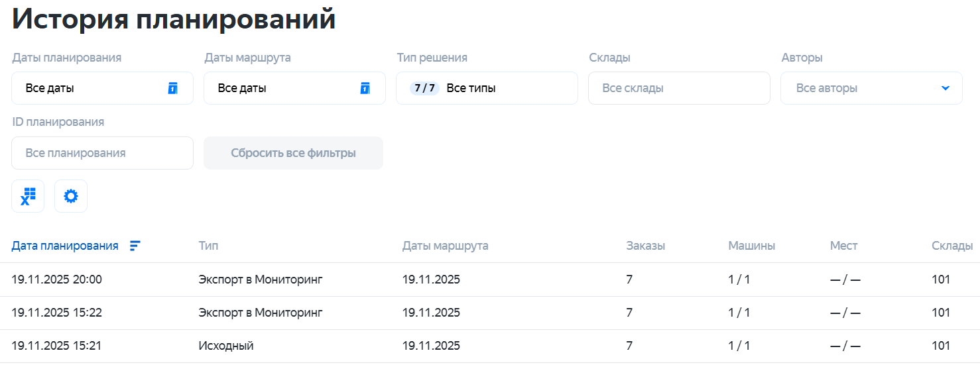Click calendar icon in Даты планирования
Image resolution: width=980 pixels, height=365 pixels.
[173, 88]
